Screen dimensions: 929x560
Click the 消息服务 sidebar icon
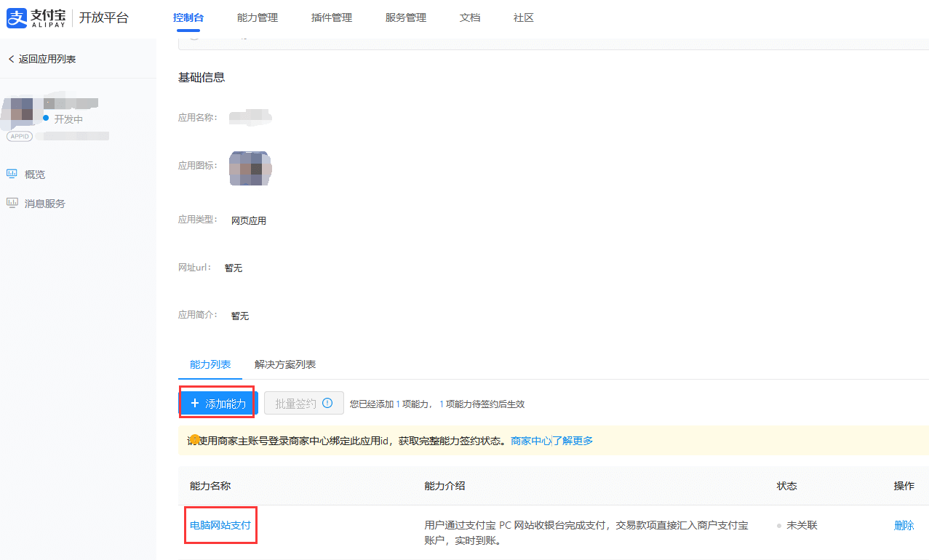(12, 203)
